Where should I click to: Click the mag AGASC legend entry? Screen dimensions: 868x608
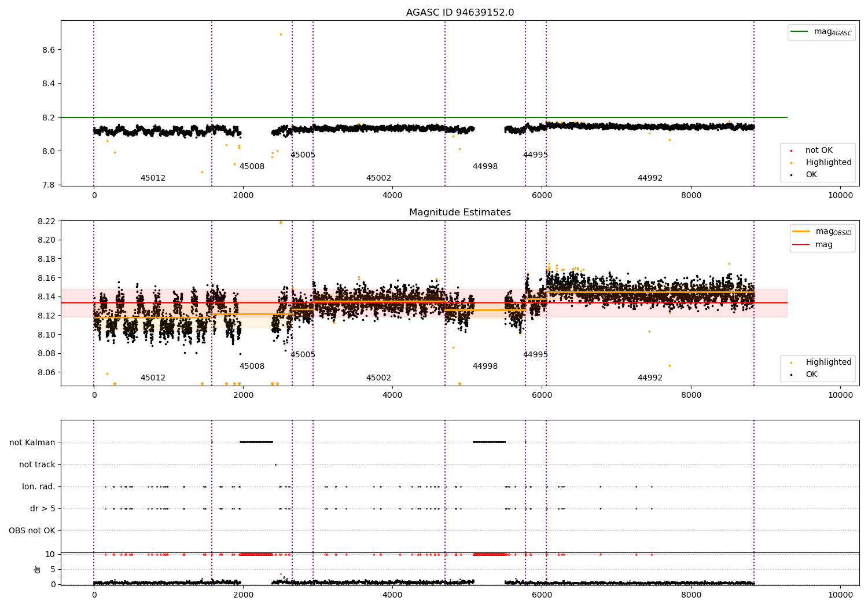(821, 32)
